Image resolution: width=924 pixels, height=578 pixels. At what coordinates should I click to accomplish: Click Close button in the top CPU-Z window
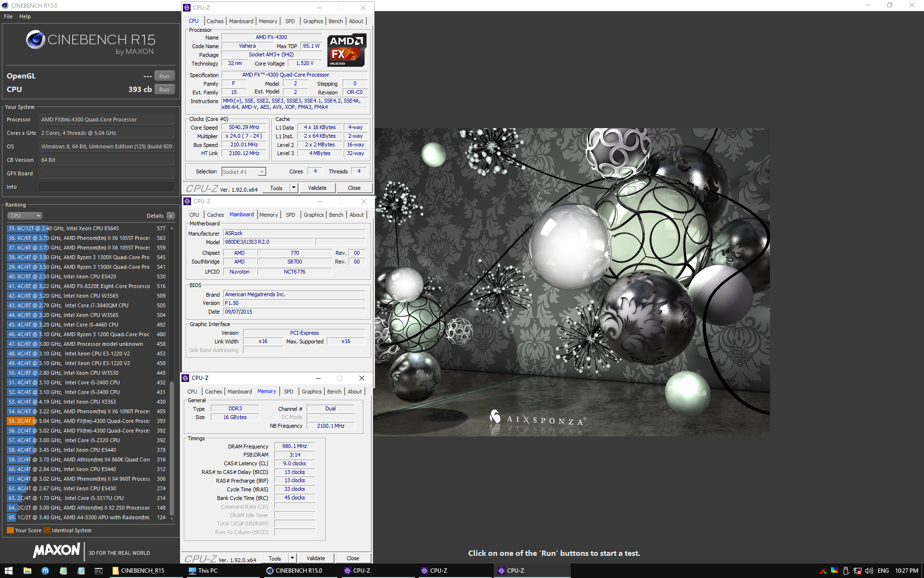tap(354, 188)
